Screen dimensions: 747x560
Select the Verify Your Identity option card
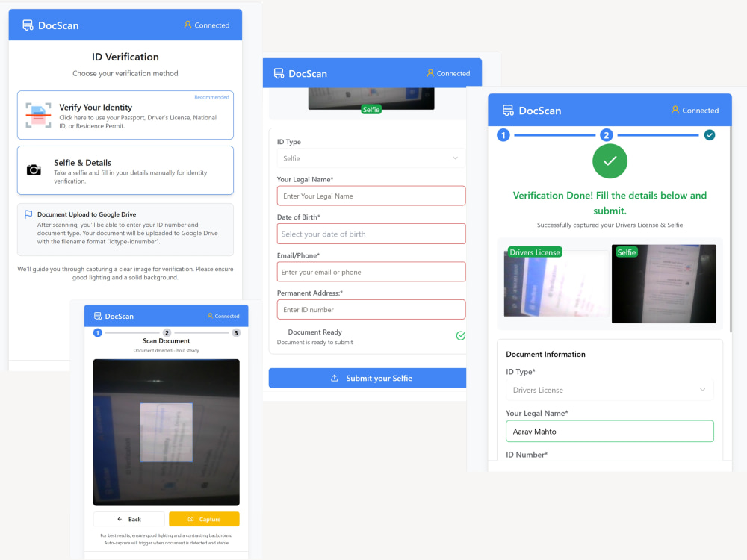click(x=125, y=115)
